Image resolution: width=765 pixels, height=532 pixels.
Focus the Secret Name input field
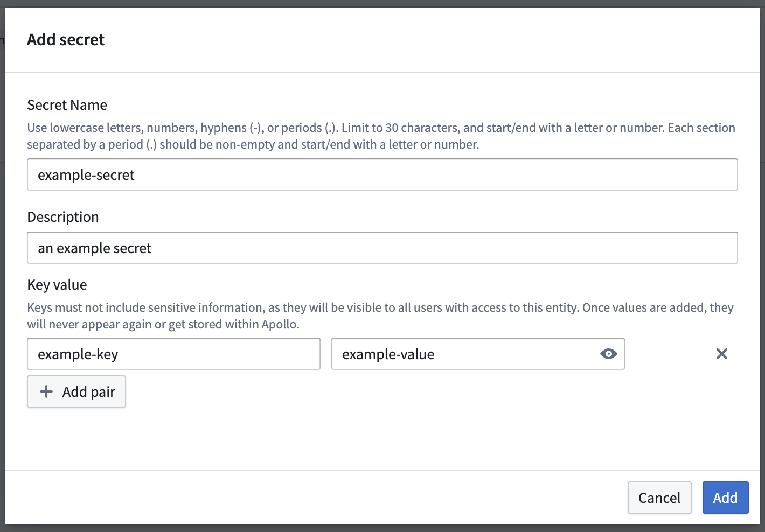point(382,174)
